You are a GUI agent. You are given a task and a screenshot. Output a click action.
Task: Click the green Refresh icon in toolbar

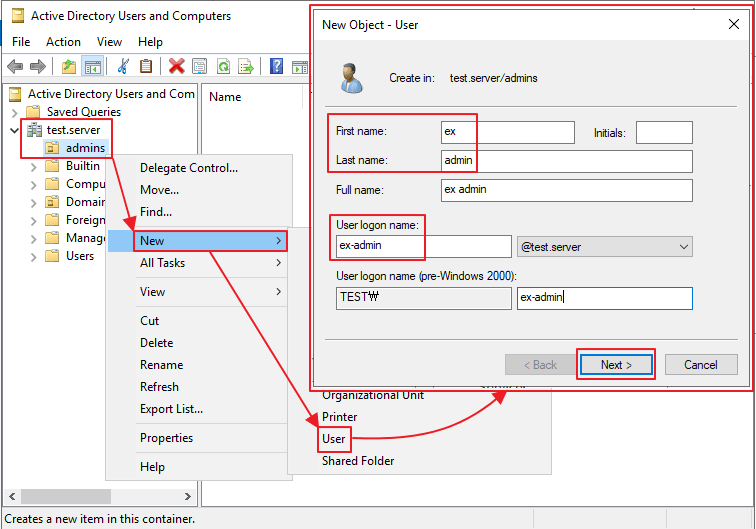coord(223,66)
